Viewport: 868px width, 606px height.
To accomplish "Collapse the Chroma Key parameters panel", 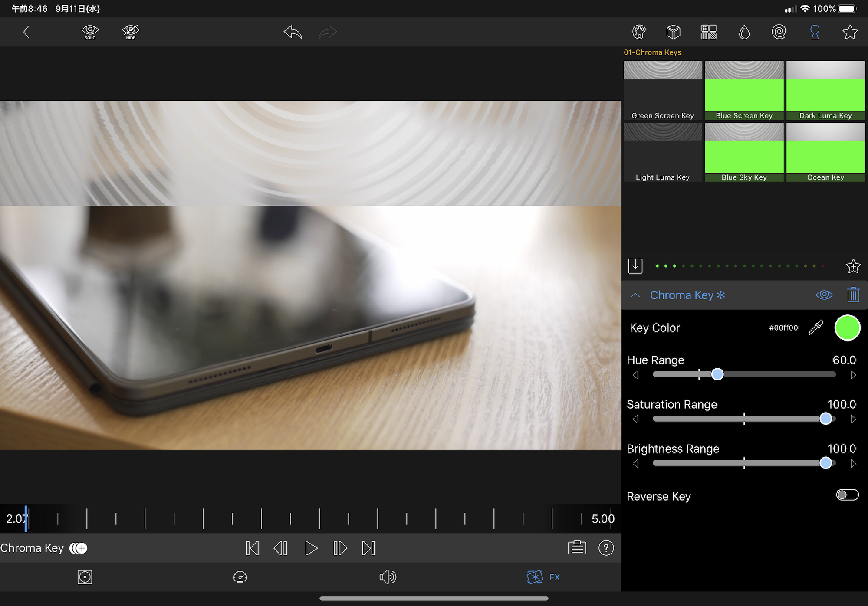I will click(635, 295).
